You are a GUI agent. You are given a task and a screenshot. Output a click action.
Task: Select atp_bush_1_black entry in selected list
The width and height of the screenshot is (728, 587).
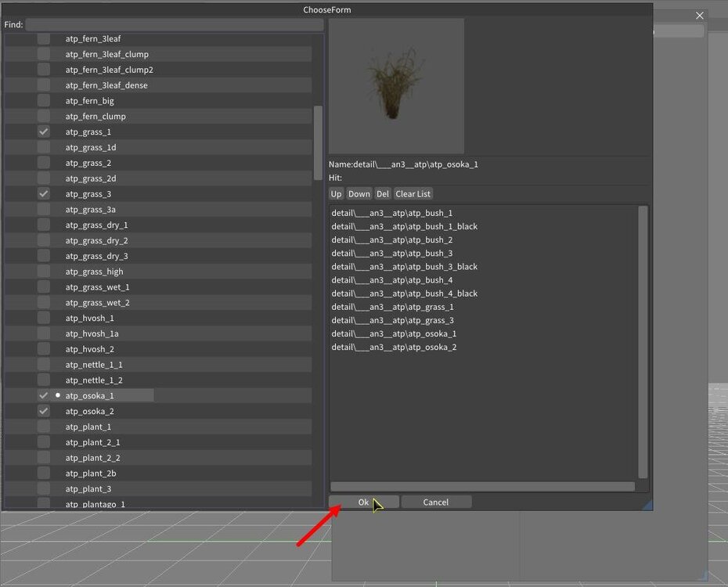tap(405, 226)
